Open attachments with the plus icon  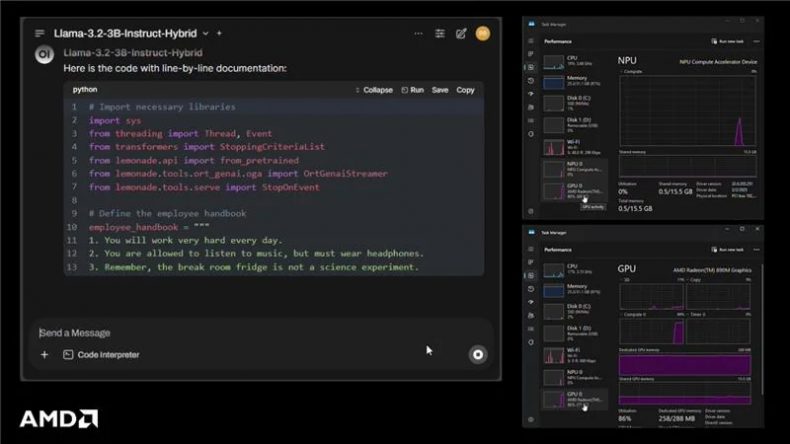click(x=44, y=355)
